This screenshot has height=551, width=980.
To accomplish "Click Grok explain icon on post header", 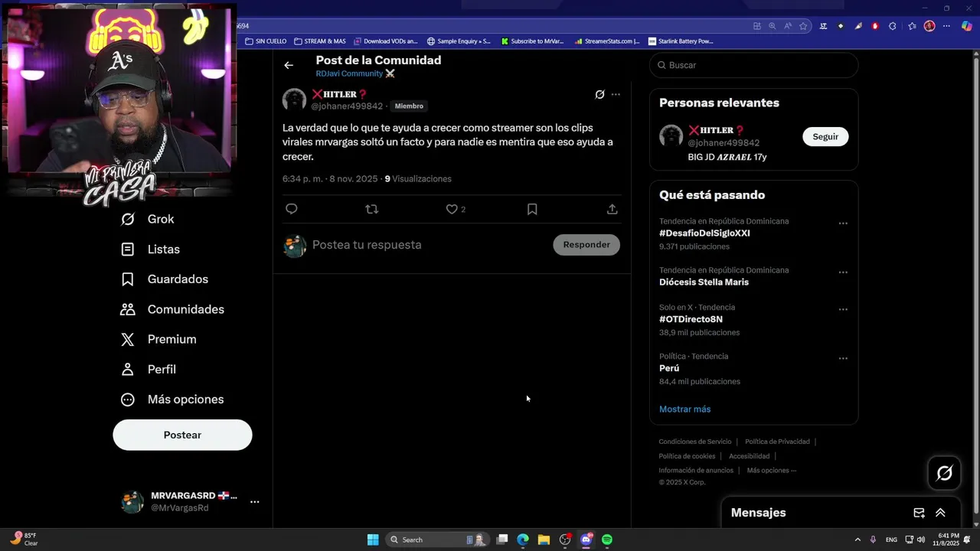I will click(x=599, y=95).
